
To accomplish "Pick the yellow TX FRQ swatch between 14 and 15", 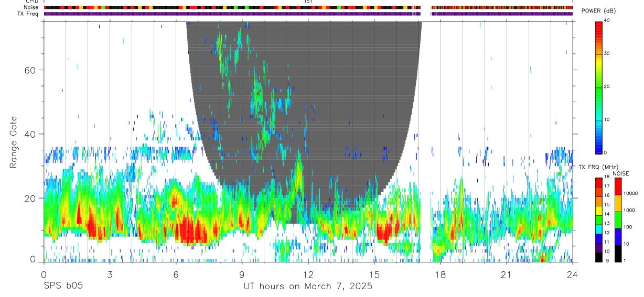I will point(599,211).
